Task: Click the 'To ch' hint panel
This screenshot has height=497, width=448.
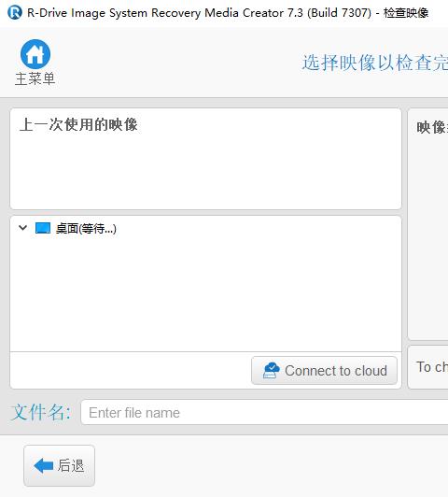Action: (428, 367)
